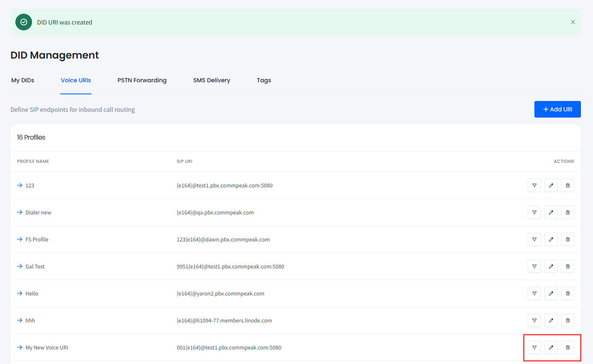
Task: Click the DID Management page heading
Action: pos(55,55)
